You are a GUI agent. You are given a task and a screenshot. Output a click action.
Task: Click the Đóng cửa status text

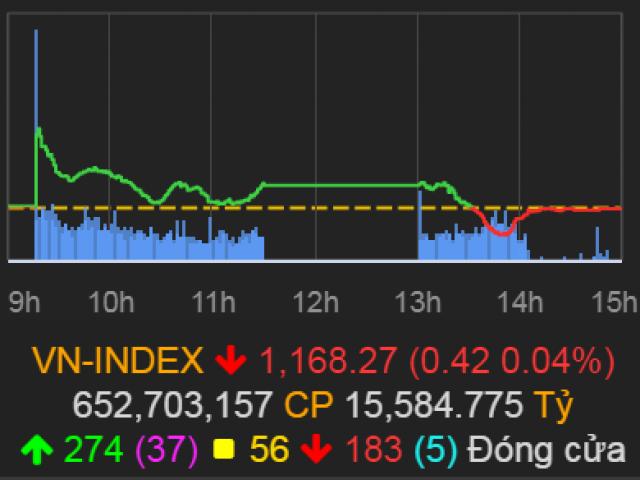pyautogui.click(x=547, y=449)
